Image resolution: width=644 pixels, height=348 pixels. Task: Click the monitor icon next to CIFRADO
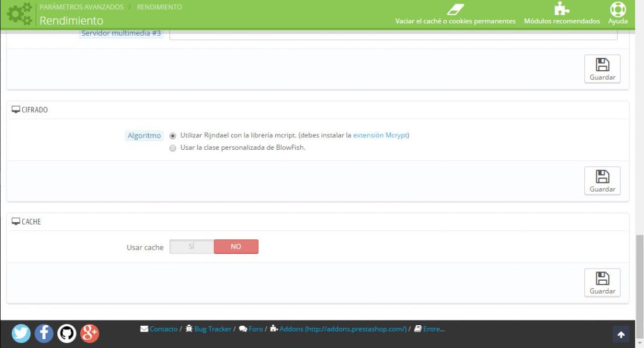[16, 109]
